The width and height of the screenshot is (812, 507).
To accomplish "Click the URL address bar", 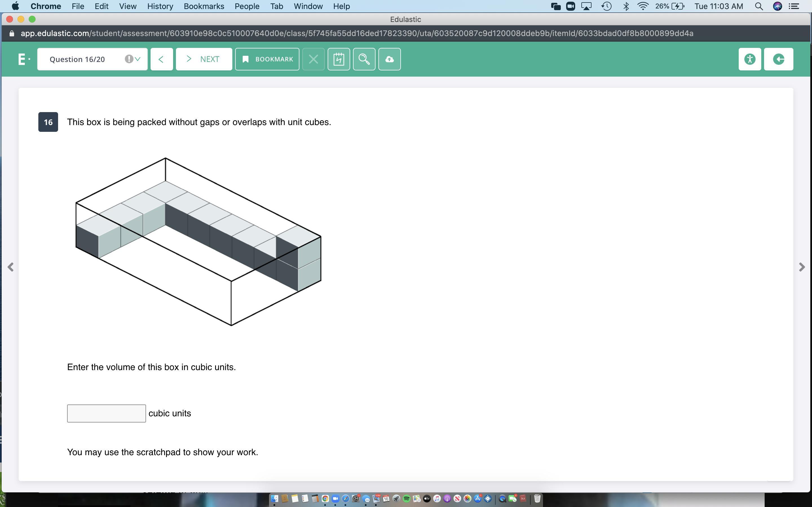I will [x=357, y=33].
